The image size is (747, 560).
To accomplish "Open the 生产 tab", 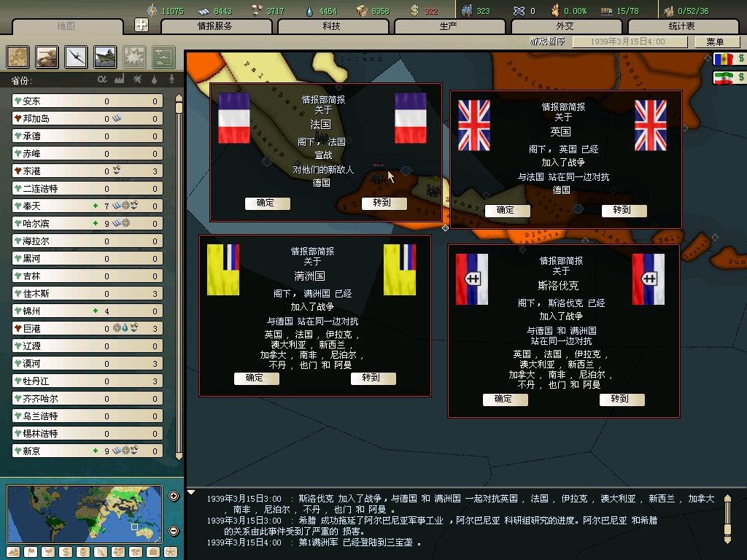I will tap(449, 26).
